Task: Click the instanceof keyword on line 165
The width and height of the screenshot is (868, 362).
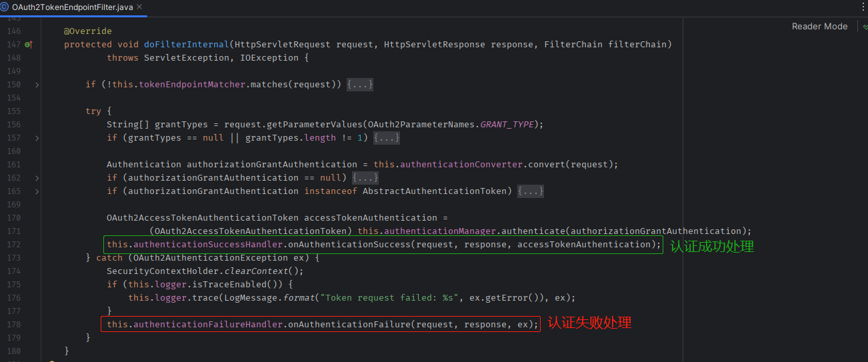Action: [331, 191]
